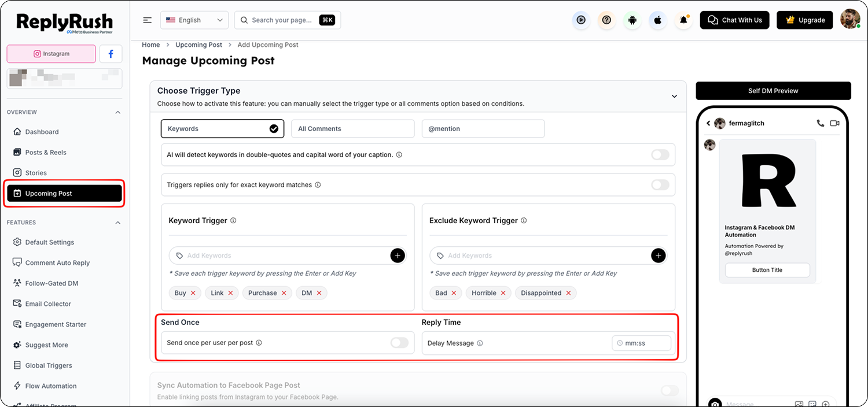
Task: Open Default Settings in sidebar
Action: 50,242
